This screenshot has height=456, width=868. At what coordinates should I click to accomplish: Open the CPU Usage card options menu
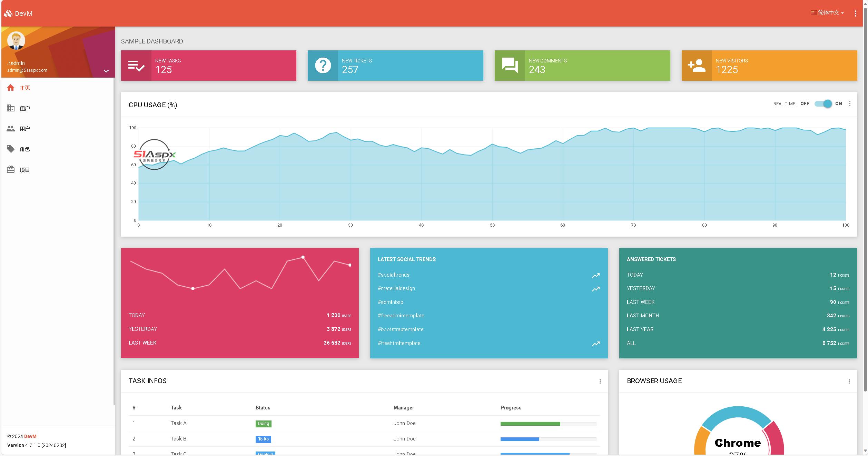pos(849,104)
